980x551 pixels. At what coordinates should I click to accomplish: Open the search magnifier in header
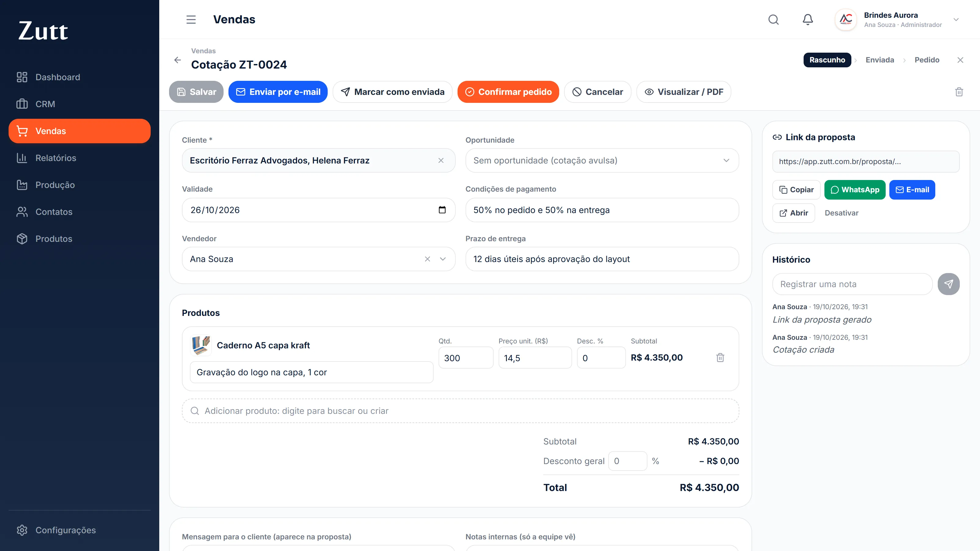773,19
